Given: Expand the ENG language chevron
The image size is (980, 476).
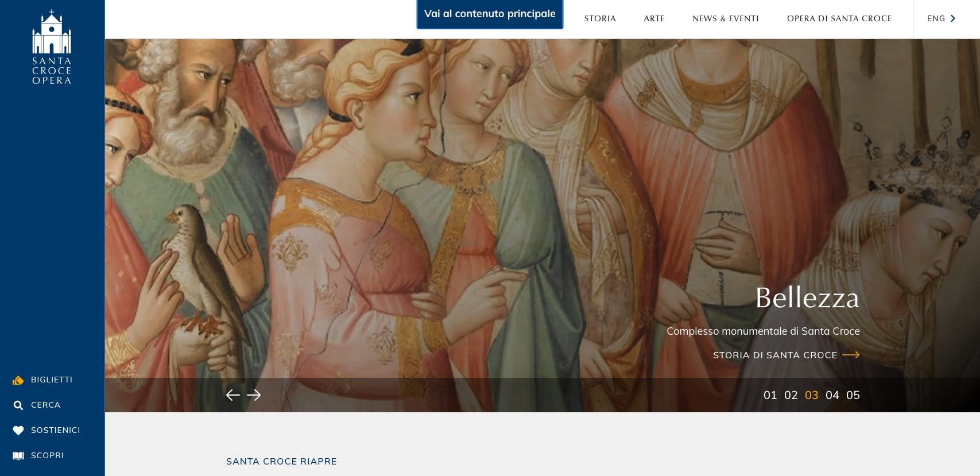Looking at the screenshot, I should tap(953, 18).
